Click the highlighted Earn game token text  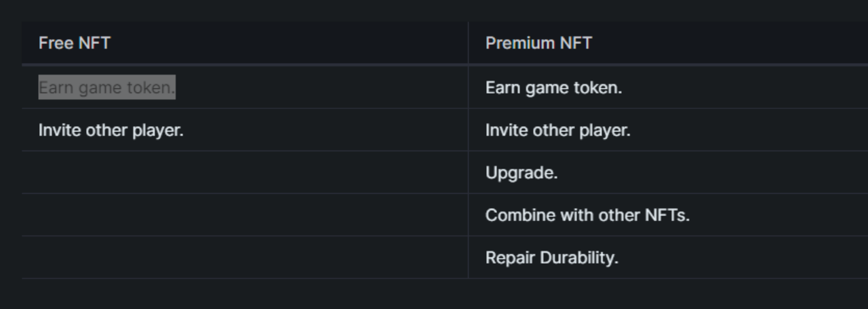[106, 87]
